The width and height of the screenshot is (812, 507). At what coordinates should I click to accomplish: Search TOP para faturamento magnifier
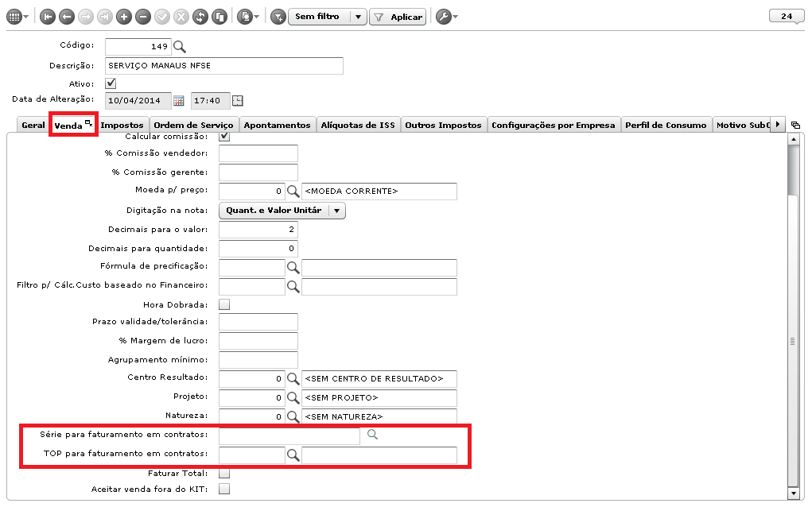point(293,455)
